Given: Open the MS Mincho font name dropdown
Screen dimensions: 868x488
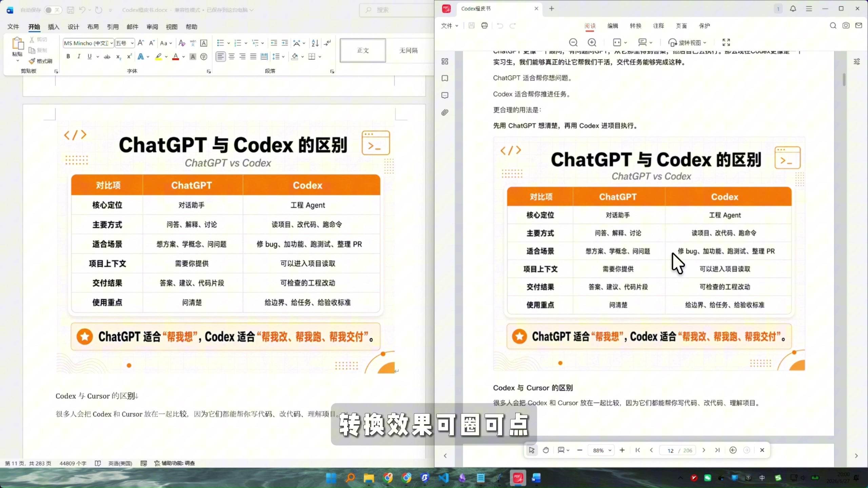Looking at the screenshot, I should [x=112, y=43].
